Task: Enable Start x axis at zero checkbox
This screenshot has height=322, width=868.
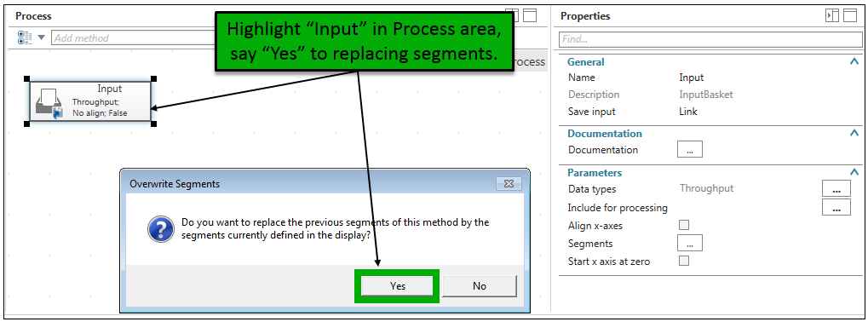Action: (684, 261)
